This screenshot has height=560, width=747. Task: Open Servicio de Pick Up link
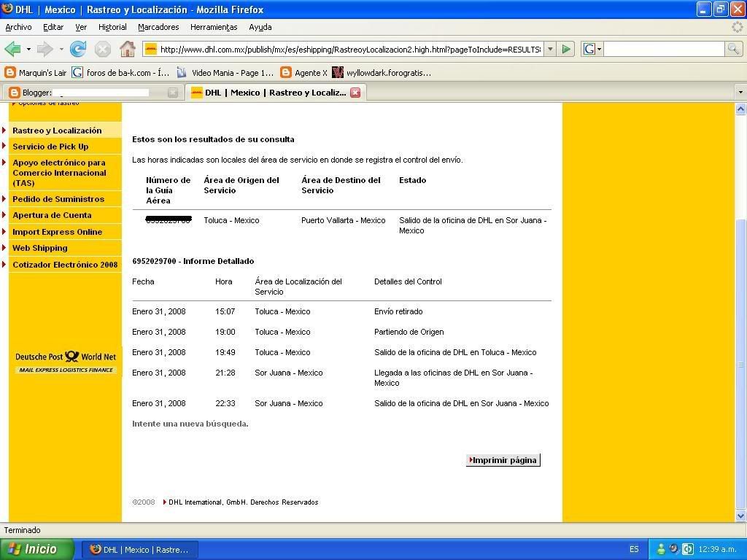tap(50, 147)
